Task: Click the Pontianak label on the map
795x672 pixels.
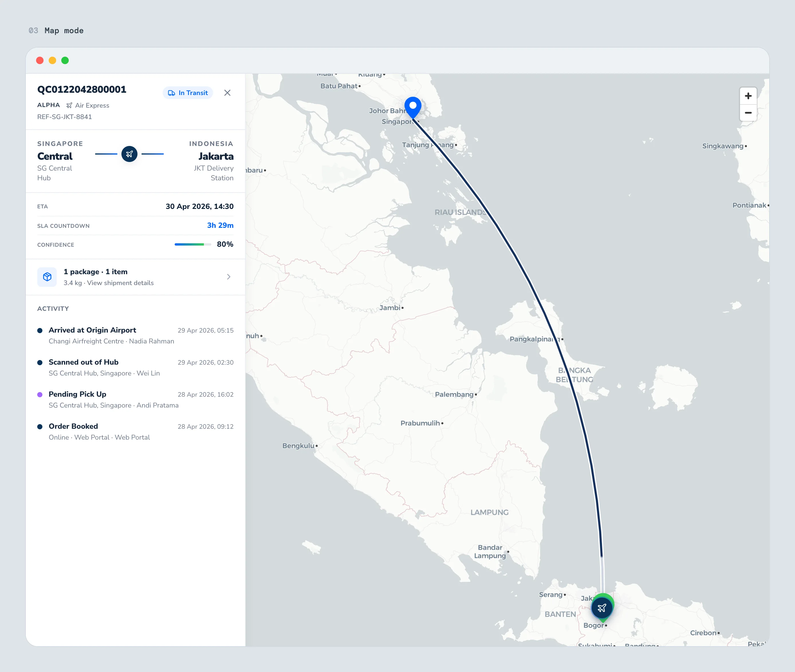Action: tap(749, 205)
